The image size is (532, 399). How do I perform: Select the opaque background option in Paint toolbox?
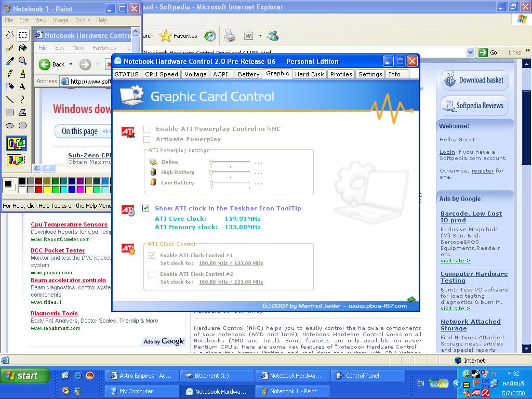[x=16, y=143]
